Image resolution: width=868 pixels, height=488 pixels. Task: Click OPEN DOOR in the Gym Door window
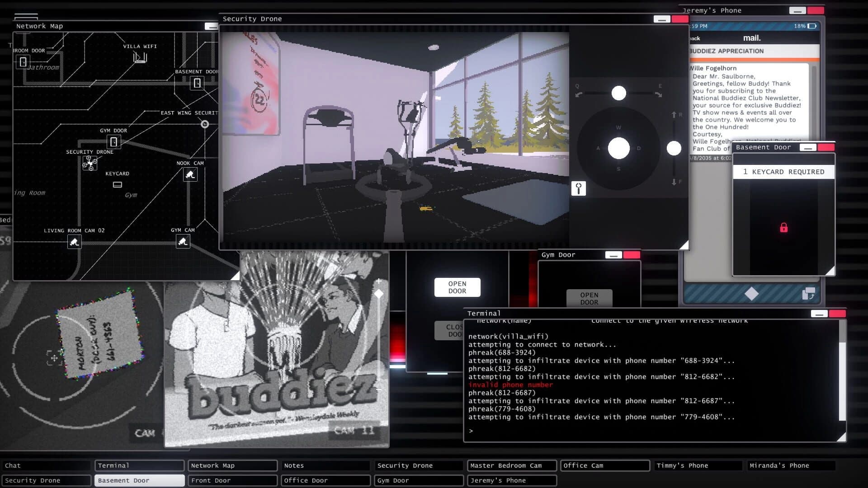click(589, 298)
